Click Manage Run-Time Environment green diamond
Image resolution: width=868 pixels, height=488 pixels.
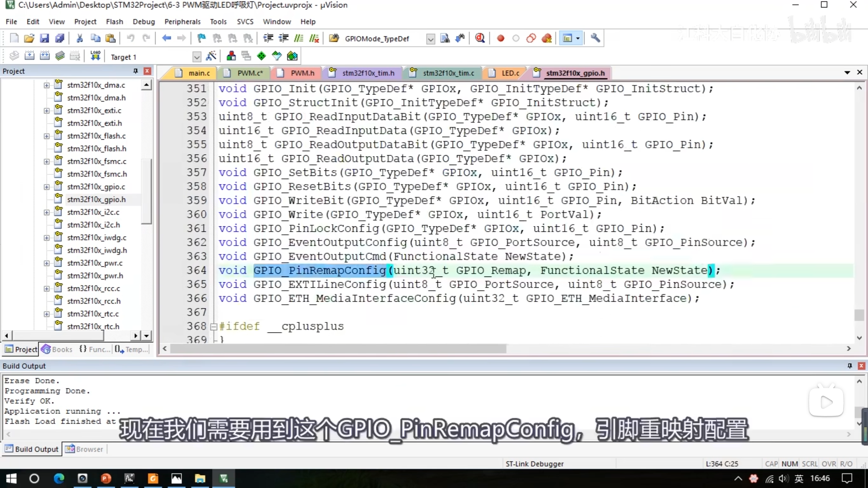click(x=261, y=56)
